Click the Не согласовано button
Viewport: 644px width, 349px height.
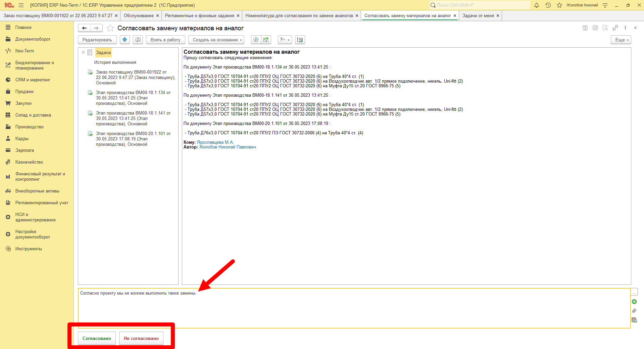click(141, 338)
